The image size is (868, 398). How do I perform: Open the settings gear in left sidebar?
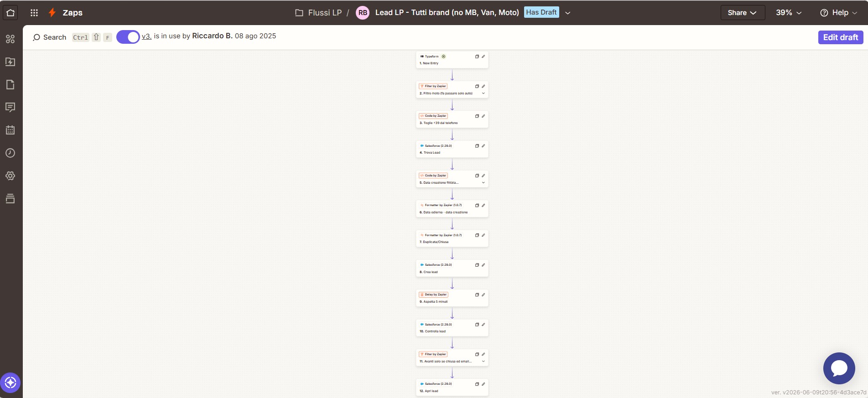click(10, 176)
